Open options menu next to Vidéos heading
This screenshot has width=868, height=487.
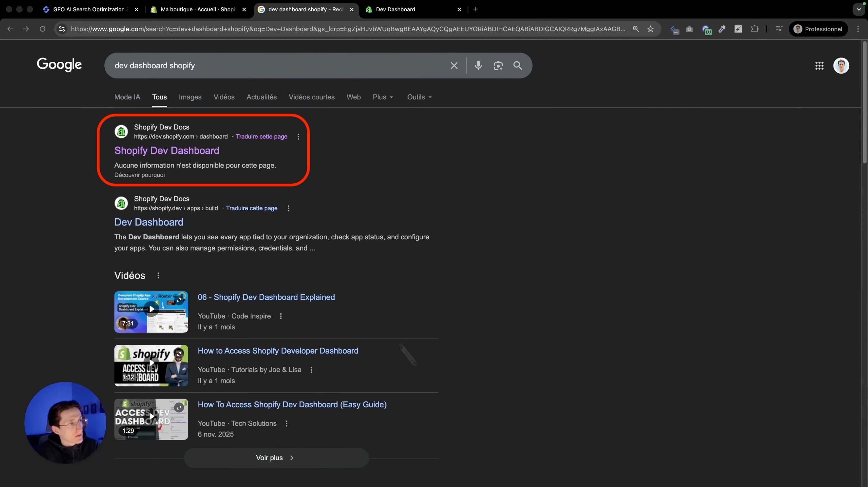coord(158,276)
